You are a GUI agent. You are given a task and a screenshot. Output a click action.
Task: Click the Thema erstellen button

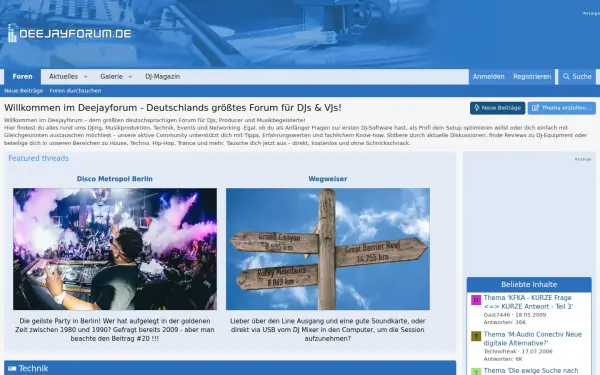click(x=562, y=108)
